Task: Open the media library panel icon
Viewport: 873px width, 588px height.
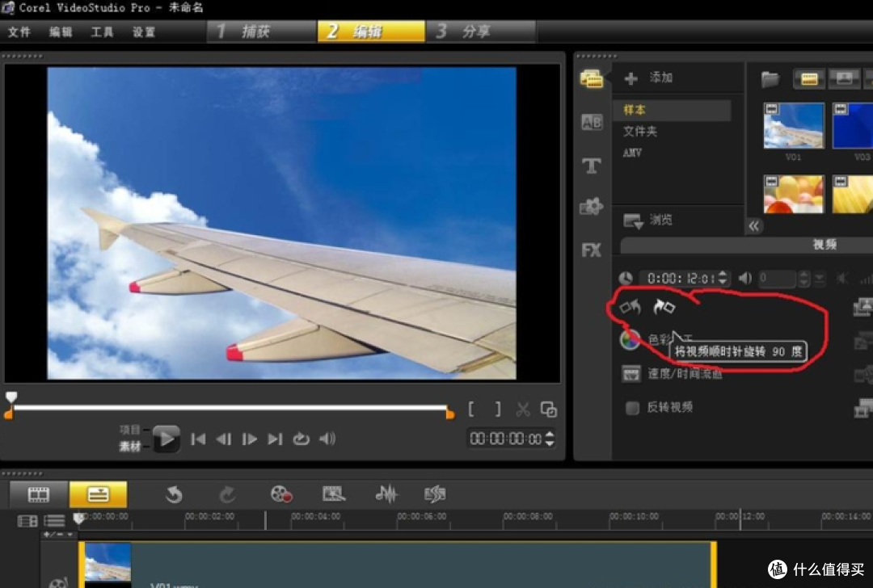Action: (x=591, y=78)
